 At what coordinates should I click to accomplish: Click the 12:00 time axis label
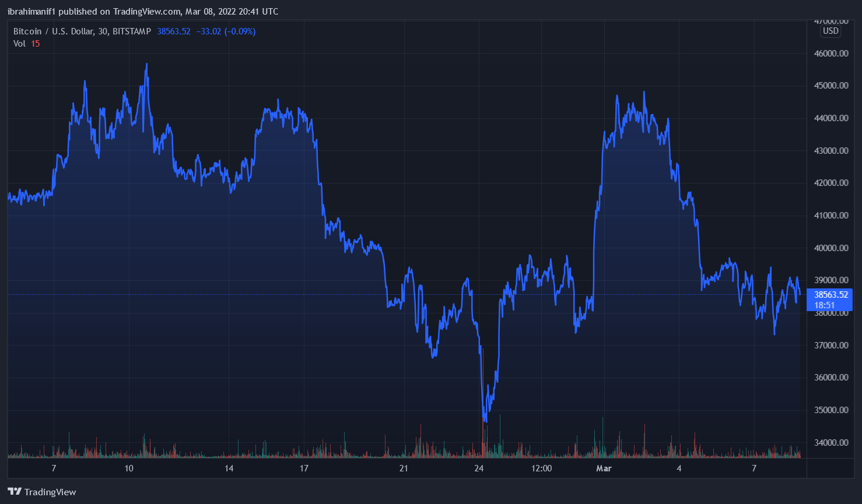click(x=542, y=468)
